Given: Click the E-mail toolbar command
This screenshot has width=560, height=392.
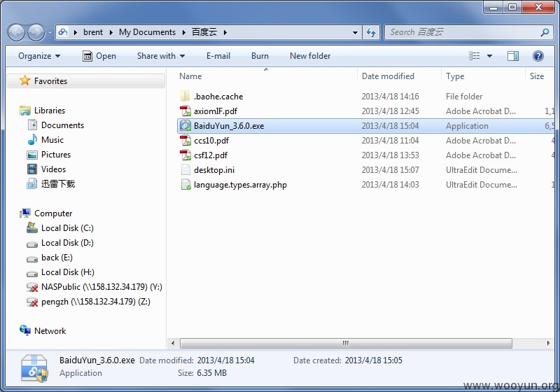Looking at the screenshot, I should (218, 56).
